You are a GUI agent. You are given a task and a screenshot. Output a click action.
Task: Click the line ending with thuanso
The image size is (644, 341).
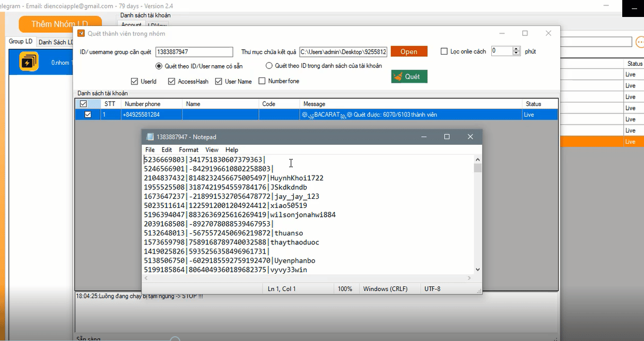tap(223, 233)
